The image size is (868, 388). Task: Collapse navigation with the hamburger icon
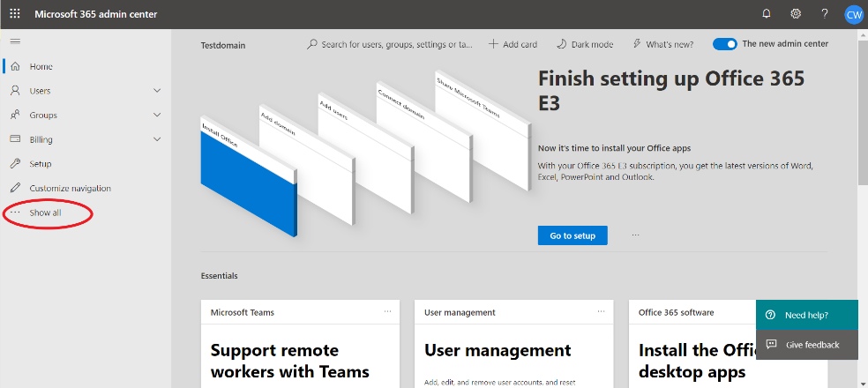click(x=15, y=41)
